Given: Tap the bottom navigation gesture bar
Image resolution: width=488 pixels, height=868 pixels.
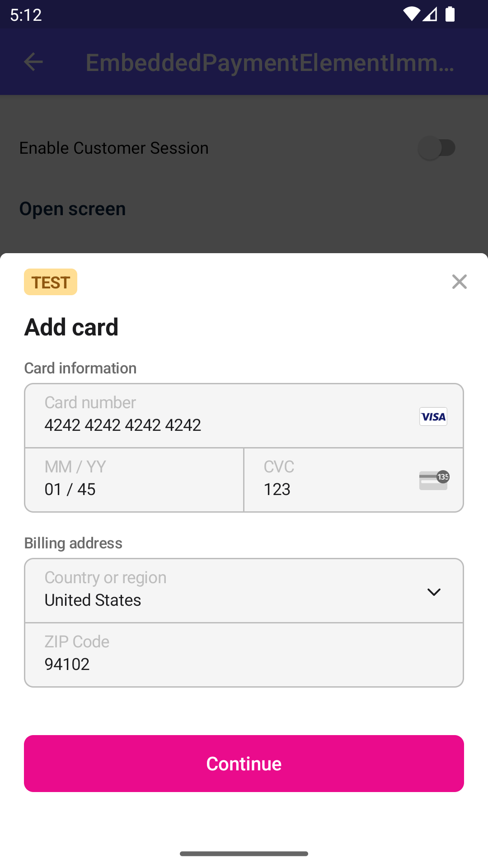Looking at the screenshot, I should (244, 854).
